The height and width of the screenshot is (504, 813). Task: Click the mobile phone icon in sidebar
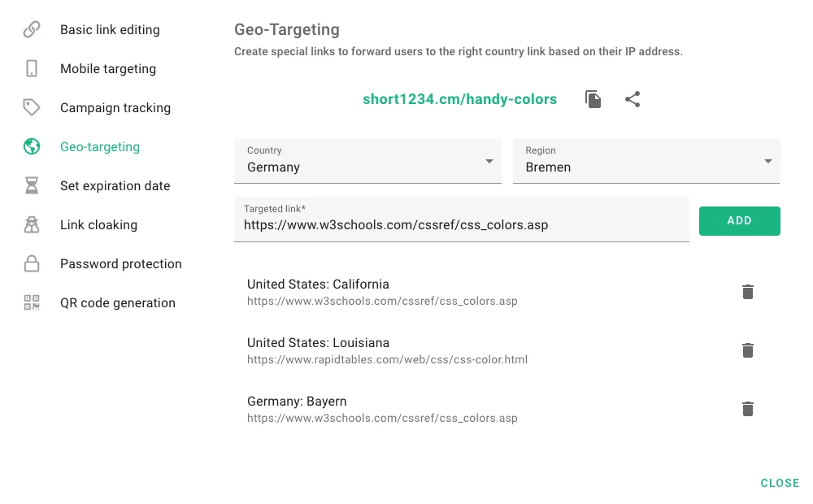point(32,69)
